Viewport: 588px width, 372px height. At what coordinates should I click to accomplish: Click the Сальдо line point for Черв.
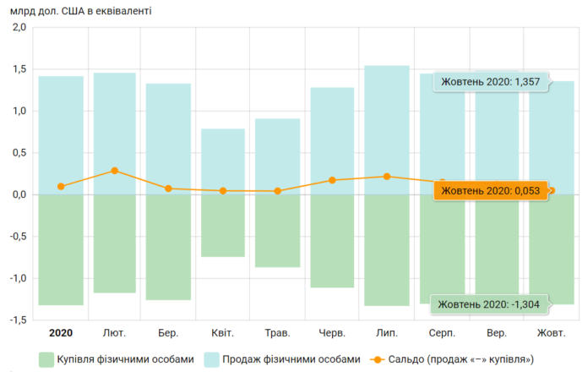tap(332, 180)
